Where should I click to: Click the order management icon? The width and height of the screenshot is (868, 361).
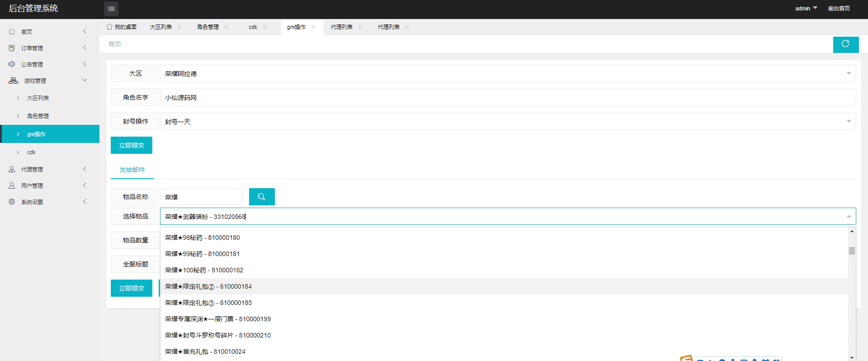point(12,48)
